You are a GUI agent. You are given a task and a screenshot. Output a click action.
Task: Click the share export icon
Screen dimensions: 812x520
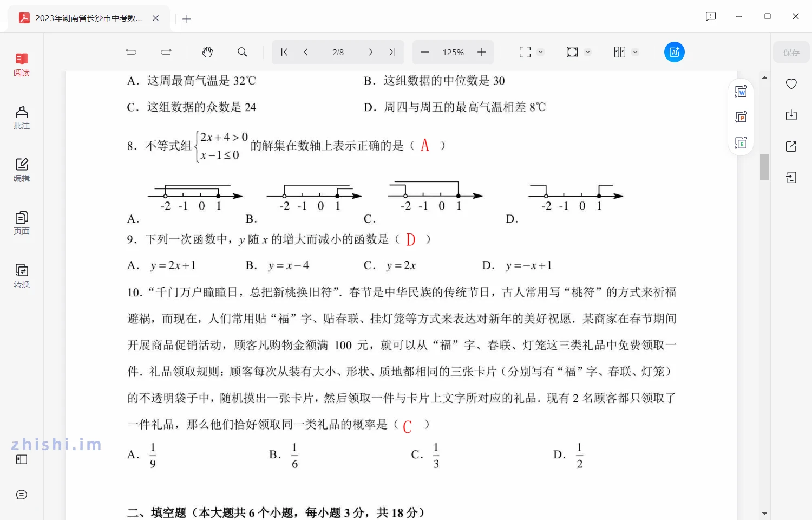tap(791, 146)
